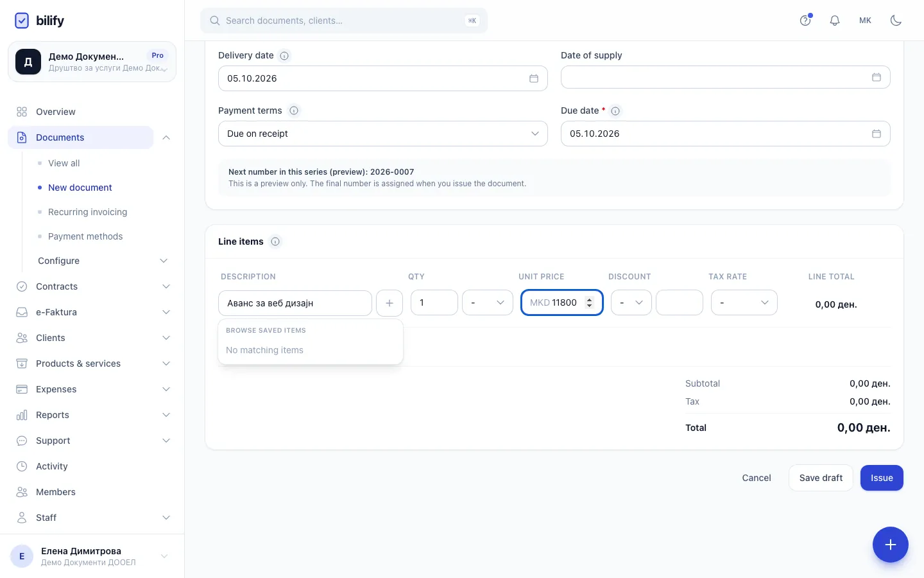924x578 pixels.
Task: Select Documents in the sidebar
Action: [x=81, y=137]
